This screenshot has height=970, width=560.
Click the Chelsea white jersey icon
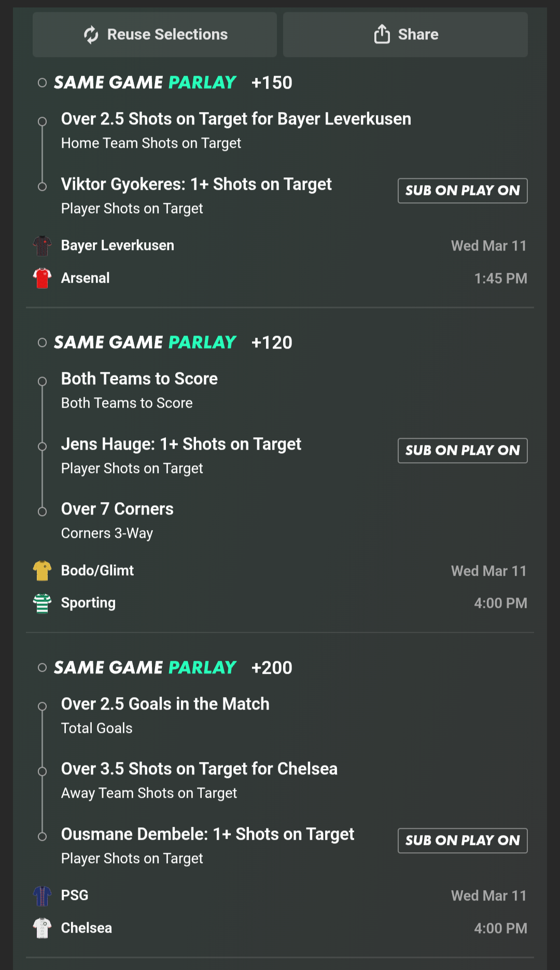click(43, 928)
